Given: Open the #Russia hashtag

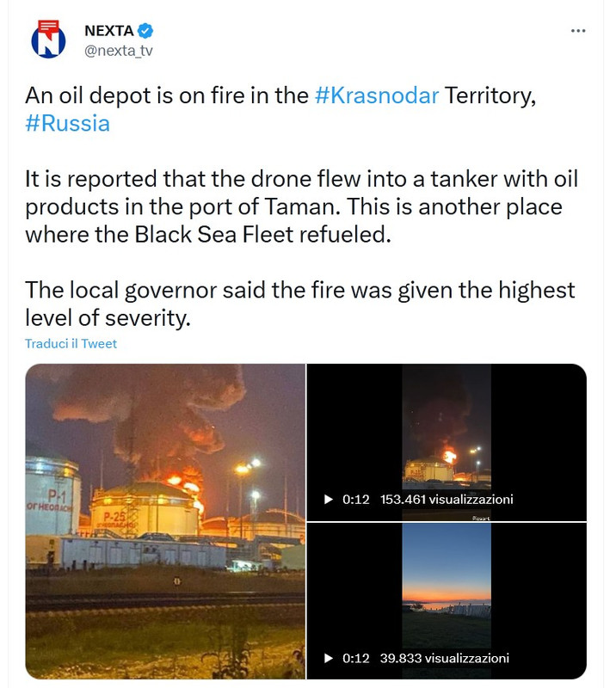Looking at the screenshot, I should tap(68, 123).
